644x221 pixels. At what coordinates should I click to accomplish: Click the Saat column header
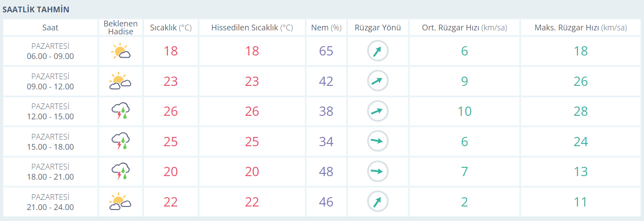(x=50, y=27)
